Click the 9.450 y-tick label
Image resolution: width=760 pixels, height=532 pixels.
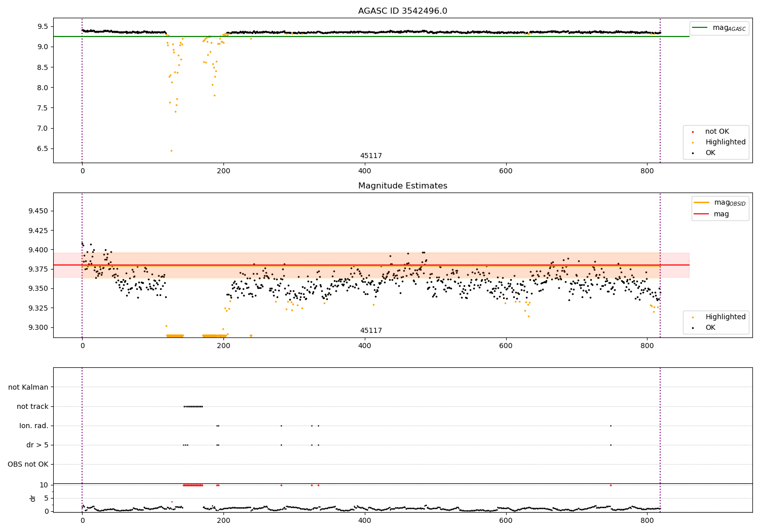38,211
